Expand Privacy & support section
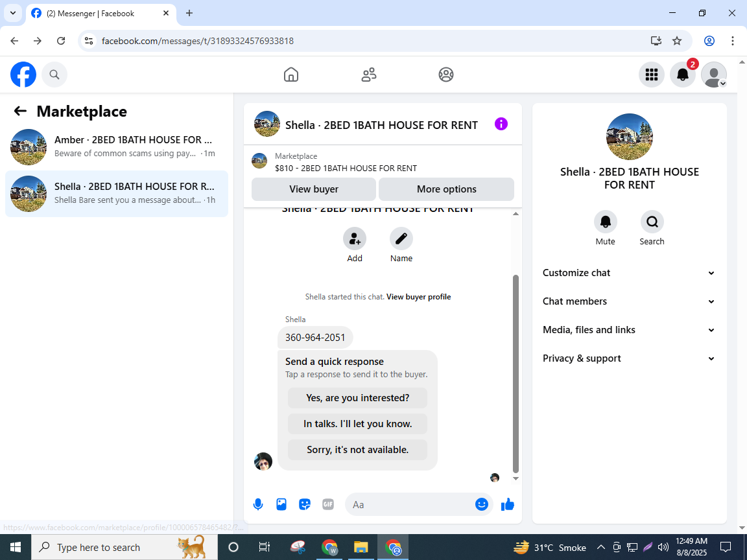747x560 pixels. [630, 358]
